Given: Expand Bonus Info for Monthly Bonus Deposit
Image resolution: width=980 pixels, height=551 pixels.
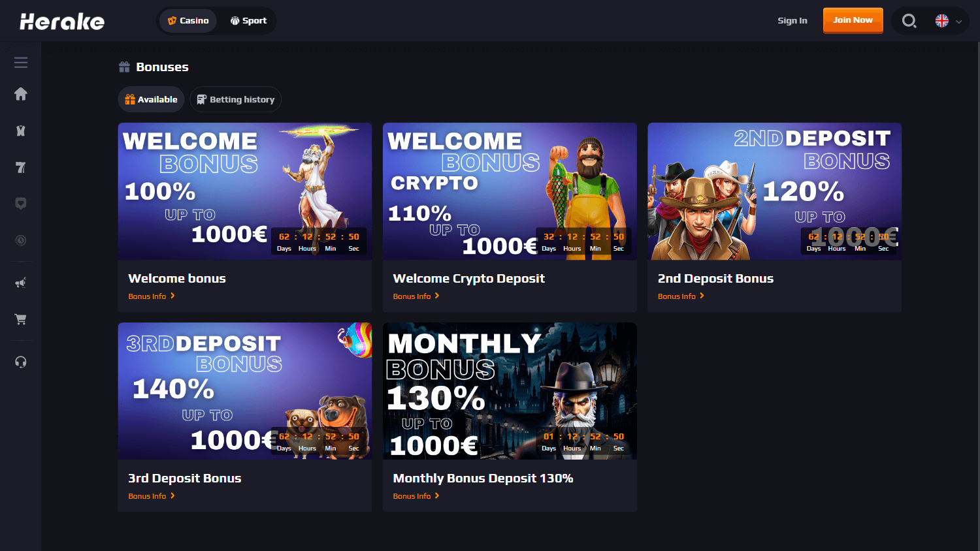Looking at the screenshot, I should [416, 496].
